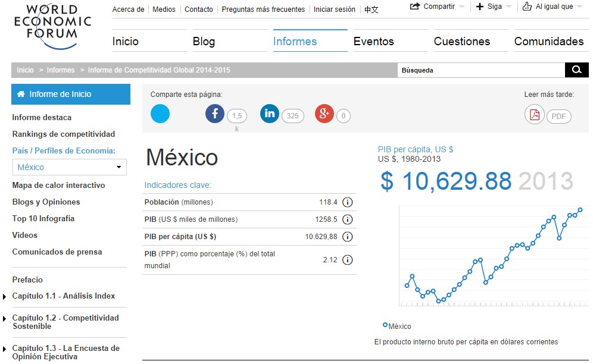This screenshot has width=593, height=364.
Task: Click Informe de Competitividad Global 2014-2015 breadcrumb
Action: tap(159, 70)
